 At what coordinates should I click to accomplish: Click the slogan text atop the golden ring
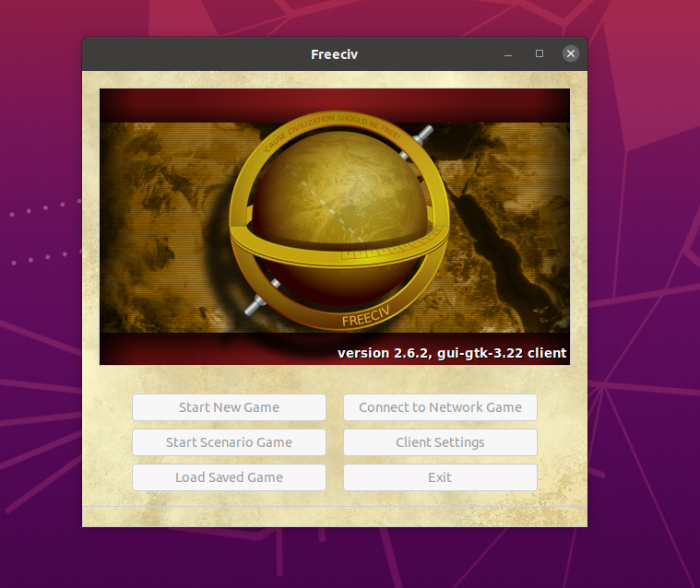(x=332, y=132)
